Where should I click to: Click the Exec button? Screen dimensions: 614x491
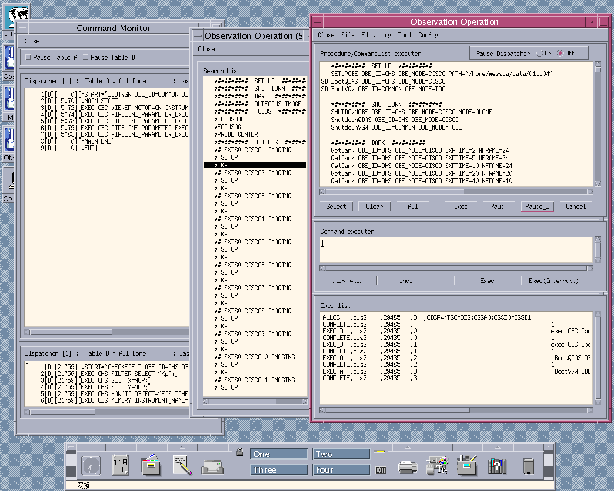click(487, 281)
